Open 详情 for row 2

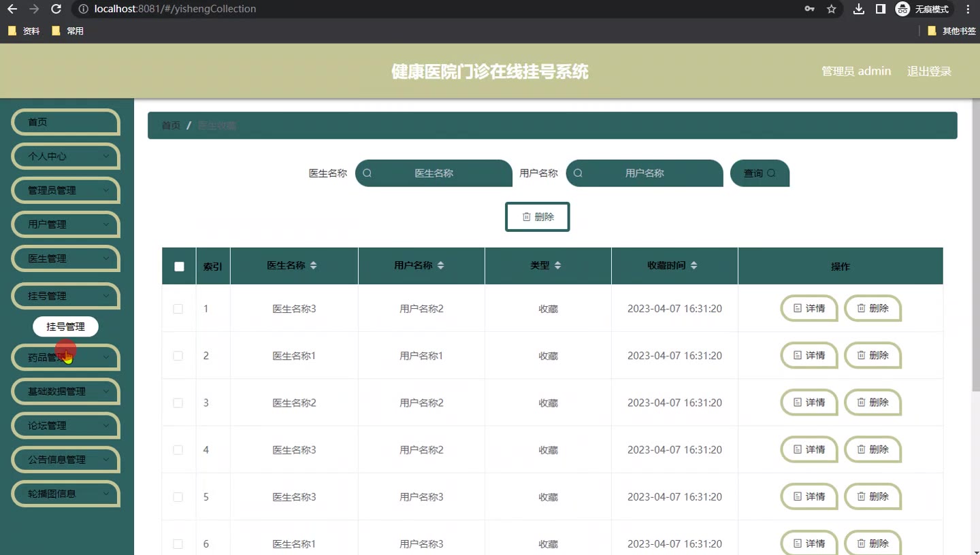point(809,356)
